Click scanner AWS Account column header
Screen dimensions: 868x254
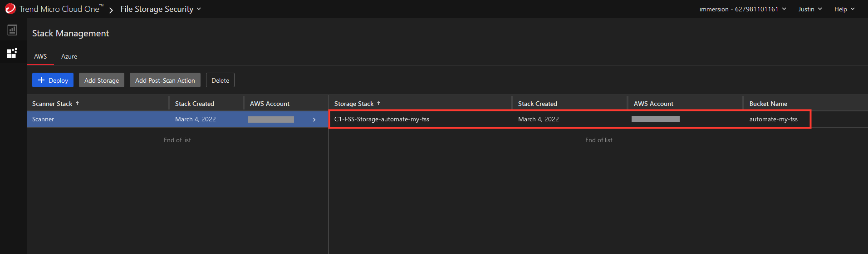tap(270, 104)
